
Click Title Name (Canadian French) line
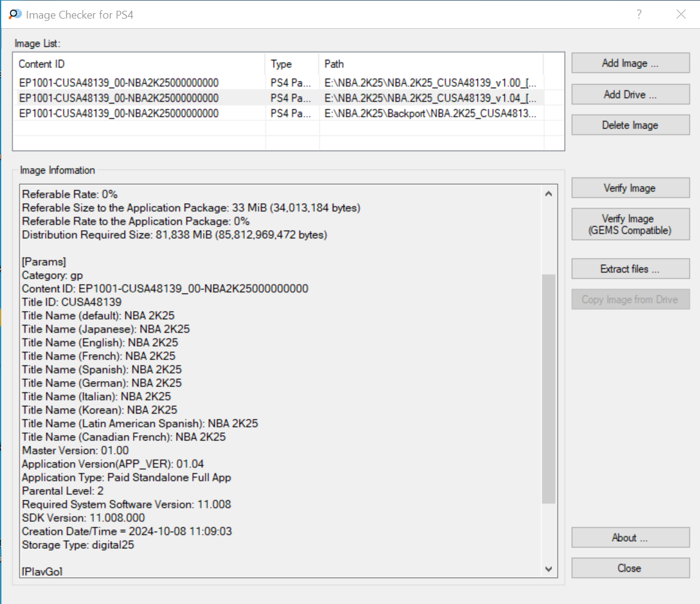pos(124,437)
